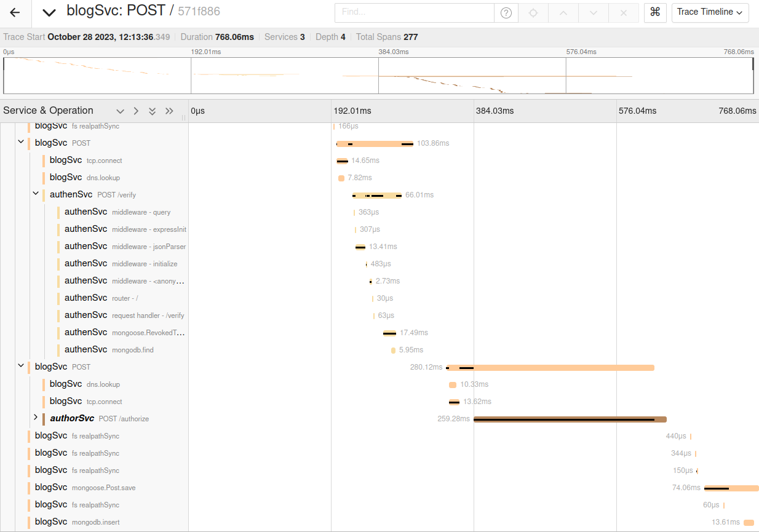The image size is (759, 532).
Task: Click the column divider resize handle
Action: 184,117
